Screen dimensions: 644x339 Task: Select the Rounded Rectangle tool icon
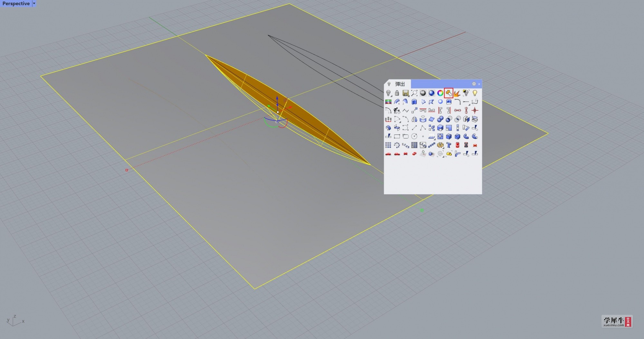click(x=406, y=136)
